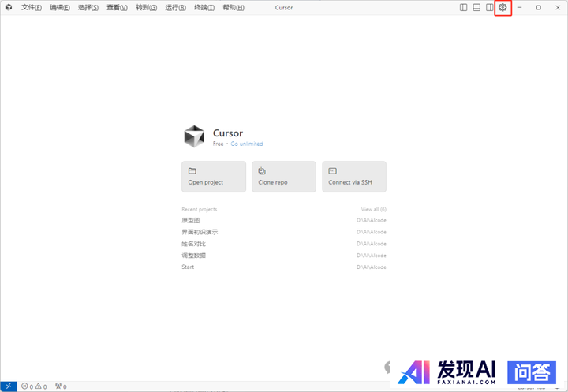Toggle the right side panel layout icon
The height and width of the screenshot is (392, 568).
pyautogui.click(x=489, y=8)
